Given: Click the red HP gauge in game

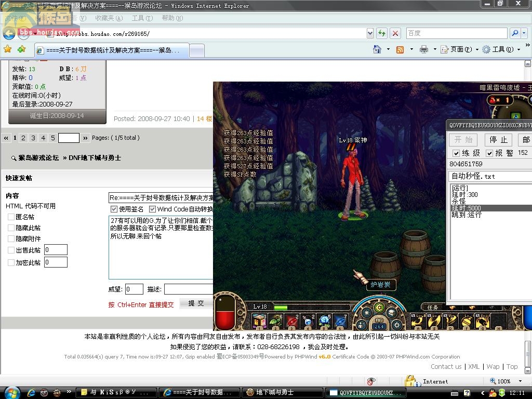Looking at the screenshot, I should (x=225, y=312).
